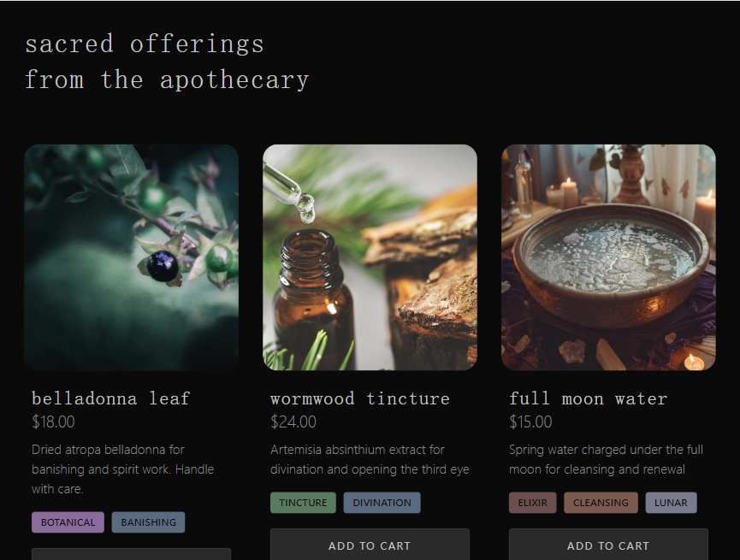Click the $18.00 belladonna price
Screen dimensions: 740x560
point(53,421)
